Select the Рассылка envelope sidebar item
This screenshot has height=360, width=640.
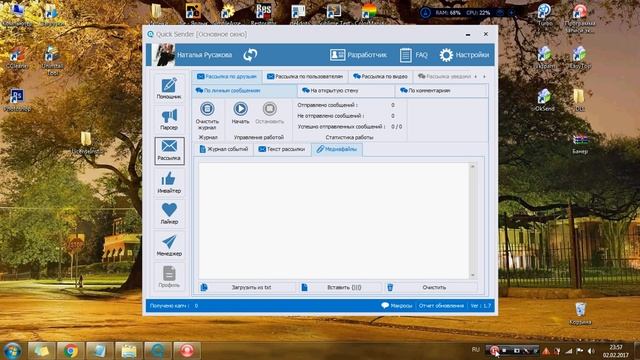pos(169,151)
